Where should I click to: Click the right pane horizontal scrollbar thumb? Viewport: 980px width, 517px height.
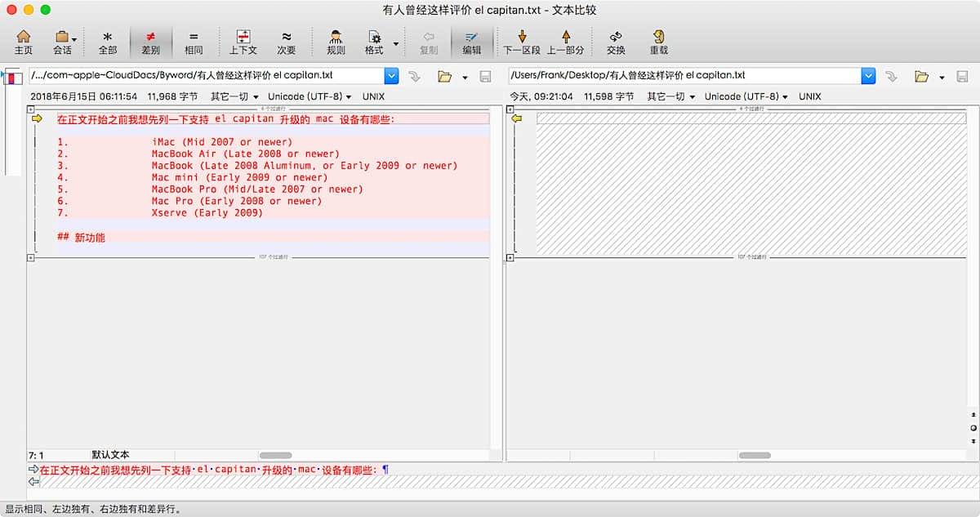[x=755, y=455]
